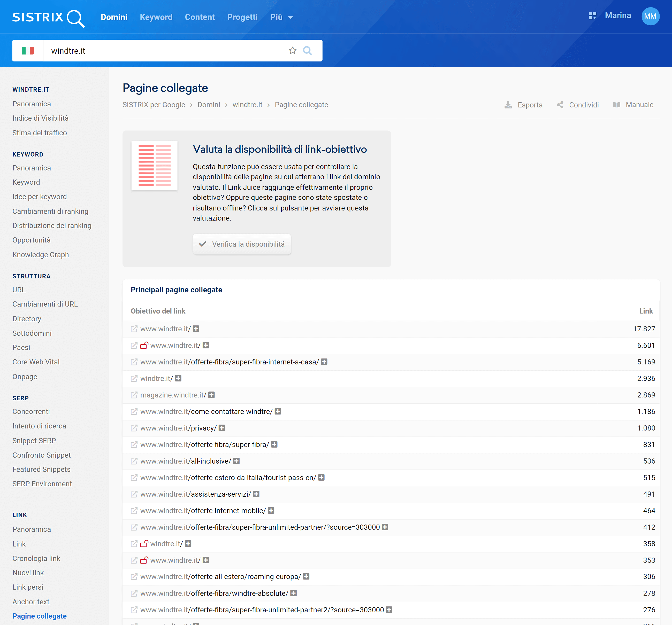The image size is (672, 625).
Task: Click the Manuale book icon
Action: click(617, 105)
